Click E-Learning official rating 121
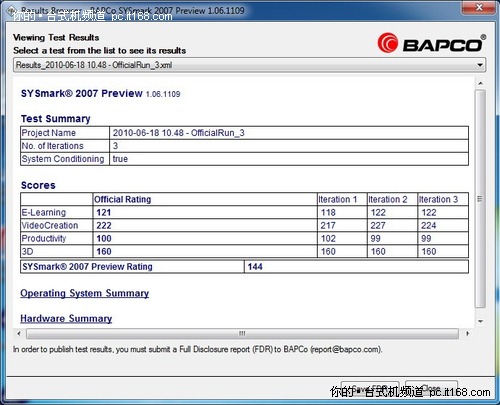The width and height of the screenshot is (500, 405). 104,212
